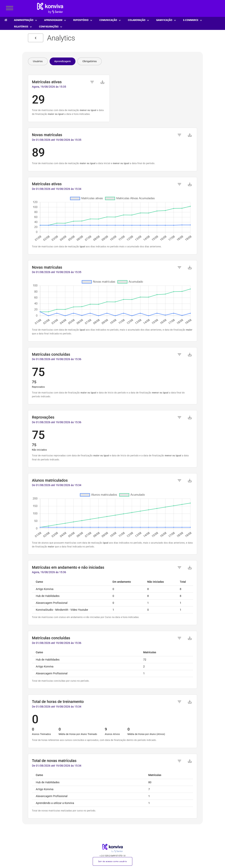Download the Novas matrículas chart data
This screenshot has height=868, width=225.
(x=190, y=267)
